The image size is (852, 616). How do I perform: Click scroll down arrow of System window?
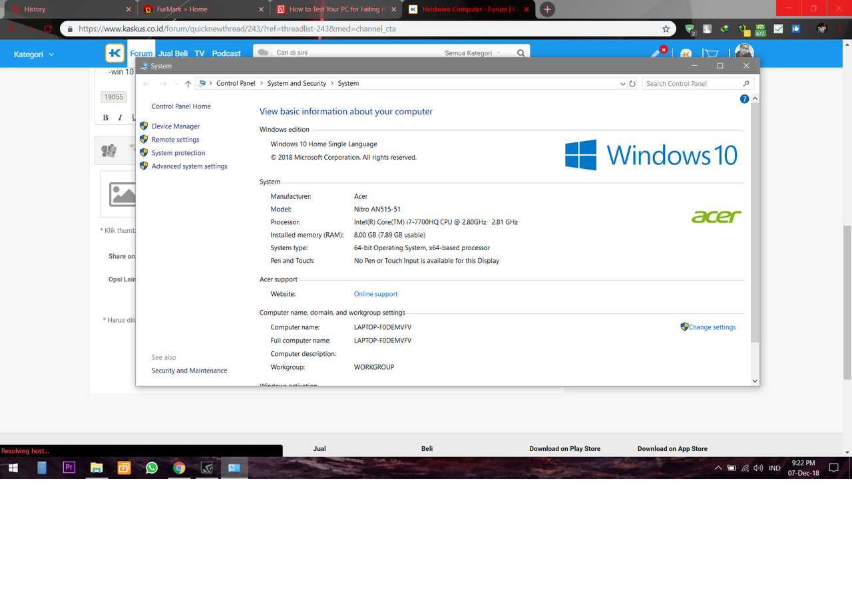(x=755, y=381)
